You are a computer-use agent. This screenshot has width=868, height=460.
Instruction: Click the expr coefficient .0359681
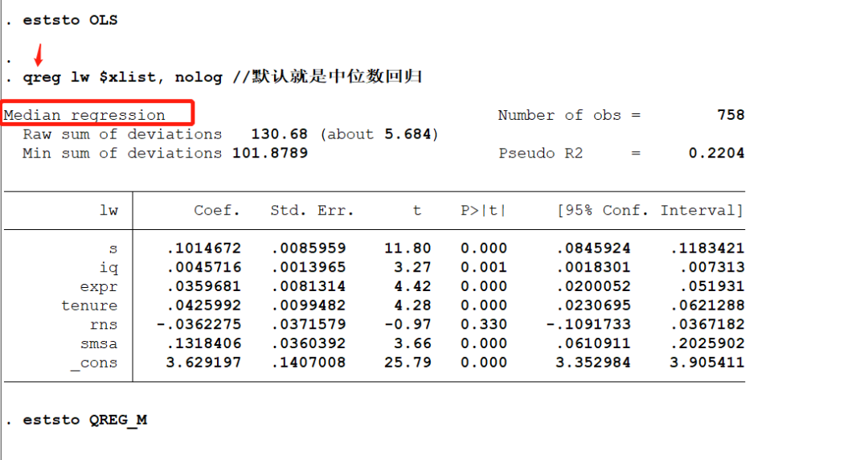pyautogui.click(x=203, y=287)
